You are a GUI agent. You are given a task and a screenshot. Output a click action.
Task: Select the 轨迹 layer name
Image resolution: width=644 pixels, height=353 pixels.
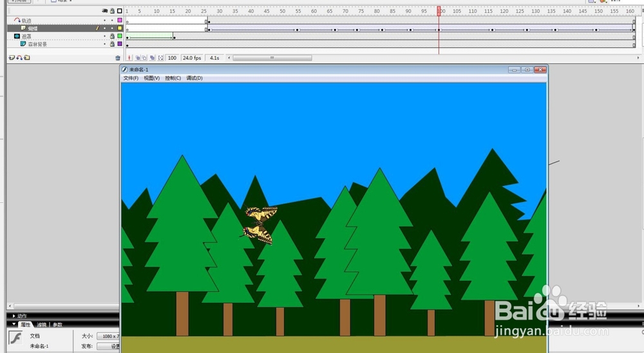coord(26,21)
